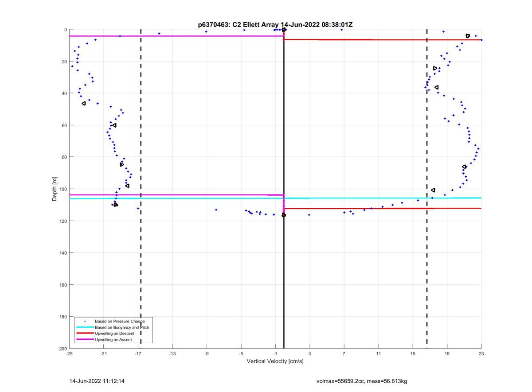Click the triangle marker near 46 m depth
The width and height of the screenshot is (532, 392).
click(84, 103)
